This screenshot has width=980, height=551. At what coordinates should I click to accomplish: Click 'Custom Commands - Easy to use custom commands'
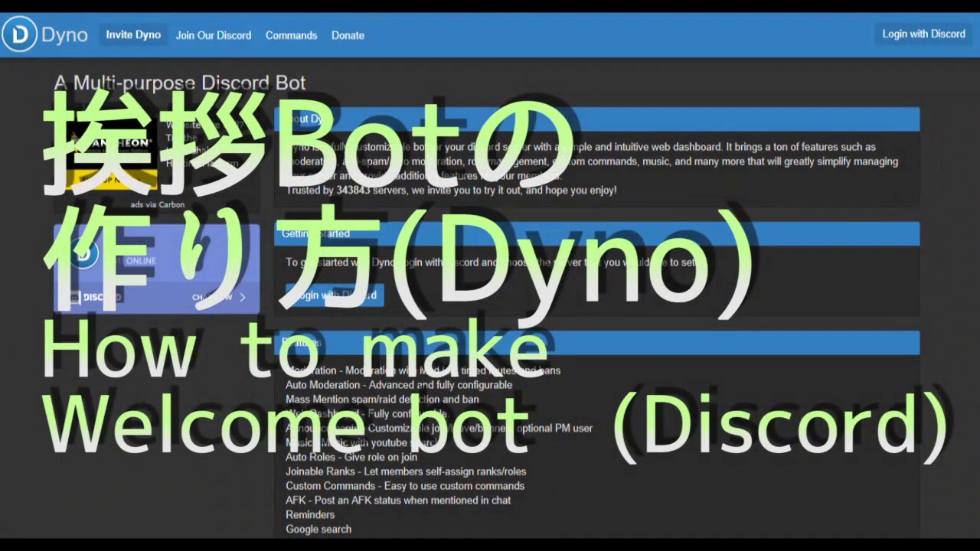(405, 486)
